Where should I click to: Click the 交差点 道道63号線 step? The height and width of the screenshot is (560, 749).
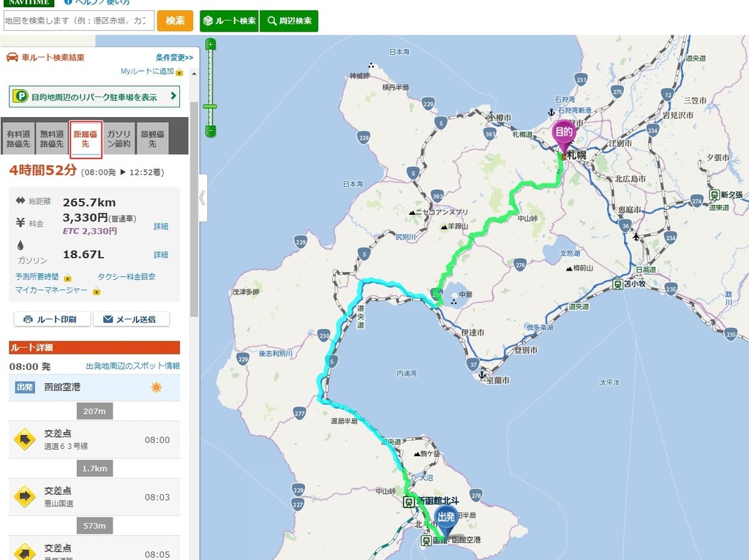tap(94, 439)
